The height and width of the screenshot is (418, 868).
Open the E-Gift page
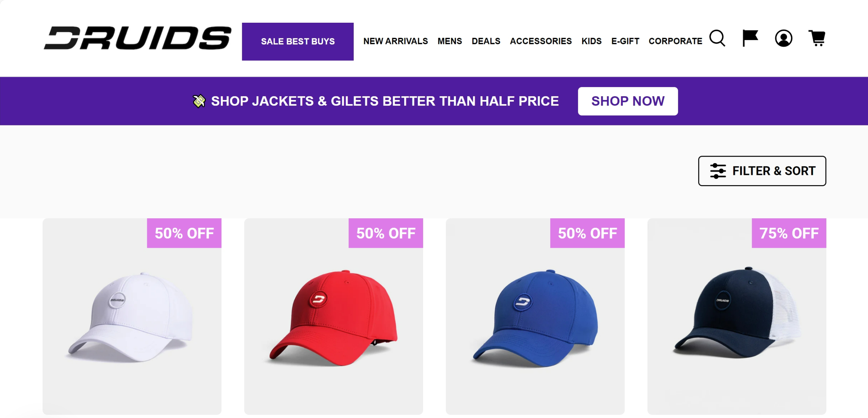pyautogui.click(x=625, y=41)
